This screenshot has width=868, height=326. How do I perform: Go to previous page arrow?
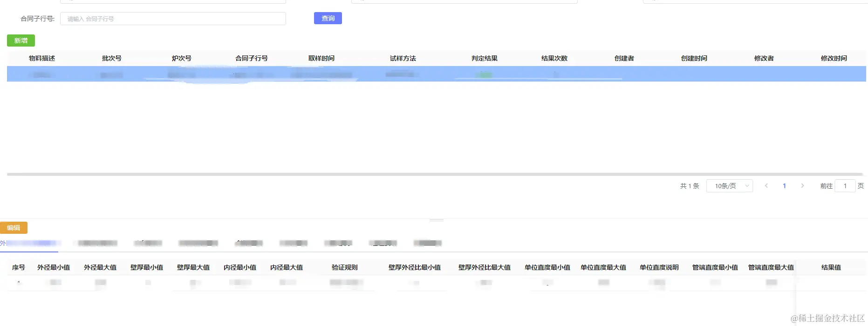[766, 186]
